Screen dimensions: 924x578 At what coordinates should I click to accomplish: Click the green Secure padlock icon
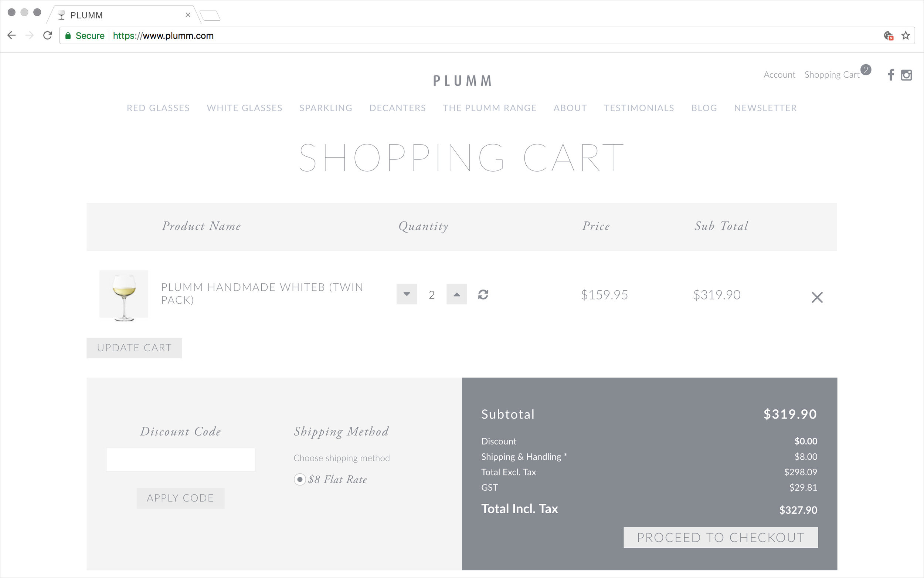(68, 36)
